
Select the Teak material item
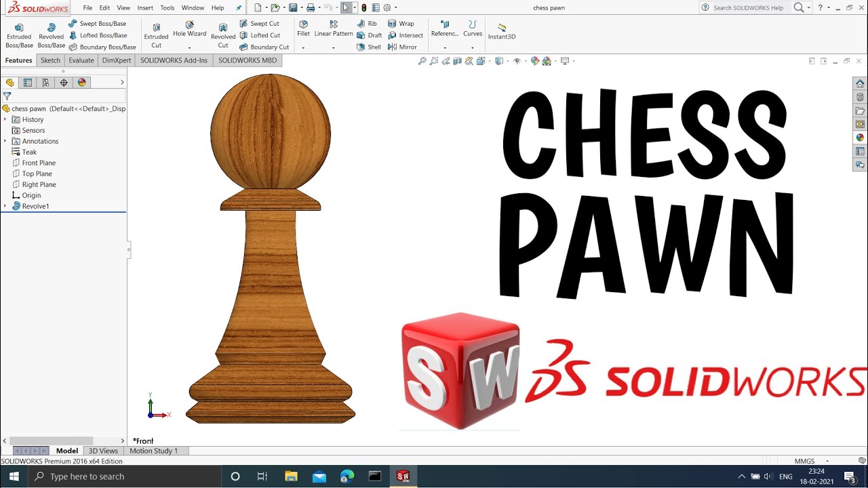(29, 152)
